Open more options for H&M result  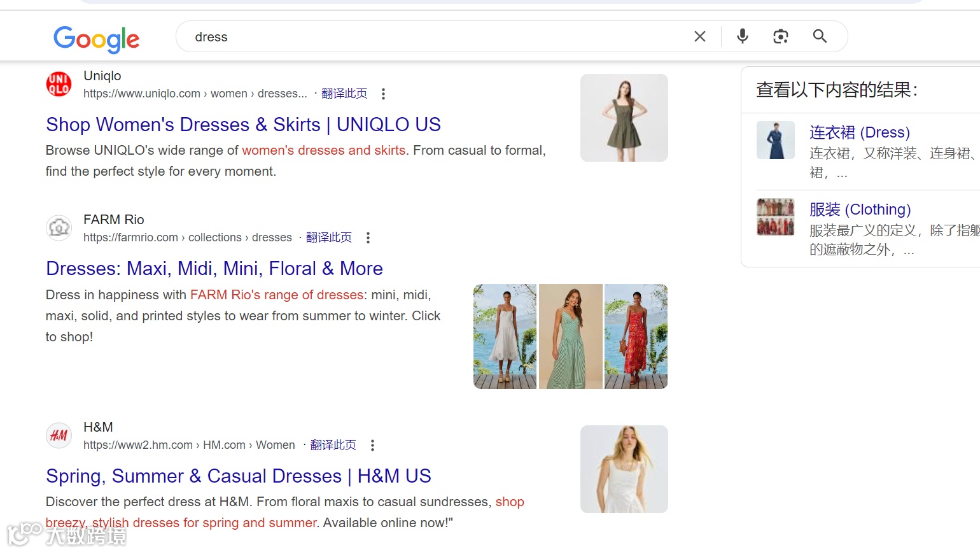click(x=372, y=446)
